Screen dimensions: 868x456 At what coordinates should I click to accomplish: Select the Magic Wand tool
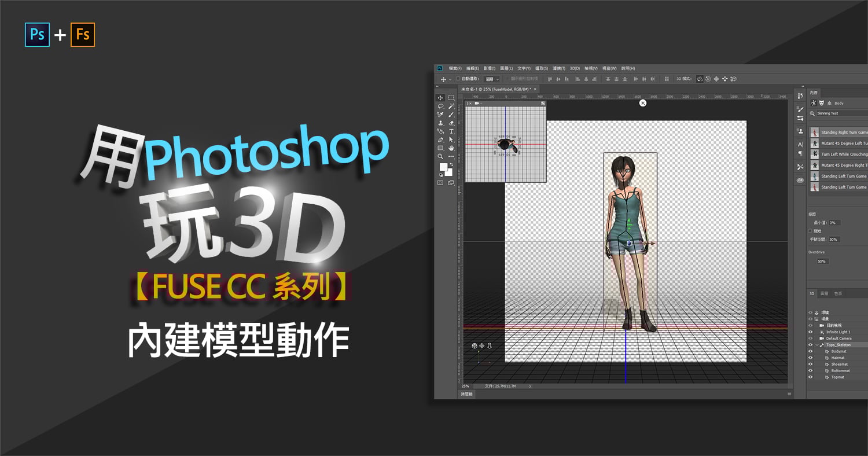coord(451,106)
